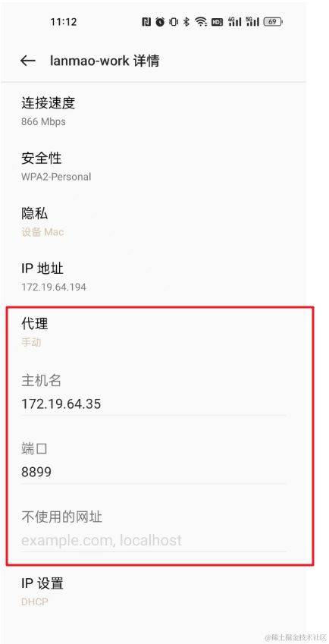Focus the 主机名 host field 172.19.64.35

click(x=153, y=404)
